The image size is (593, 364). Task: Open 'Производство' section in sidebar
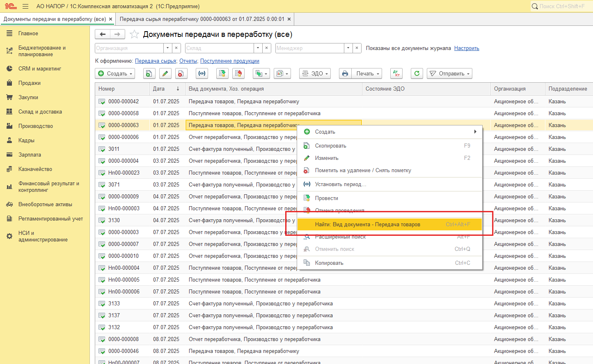tap(36, 126)
